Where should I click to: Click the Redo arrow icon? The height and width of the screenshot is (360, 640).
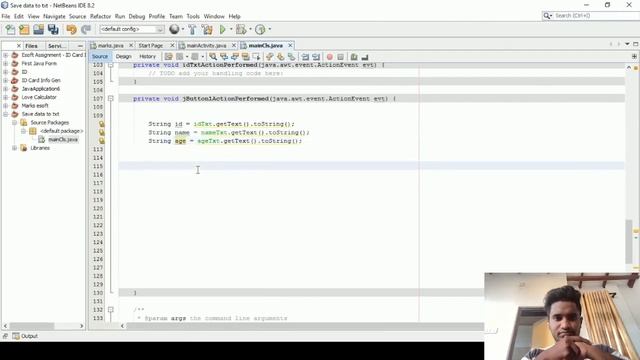point(86,29)
